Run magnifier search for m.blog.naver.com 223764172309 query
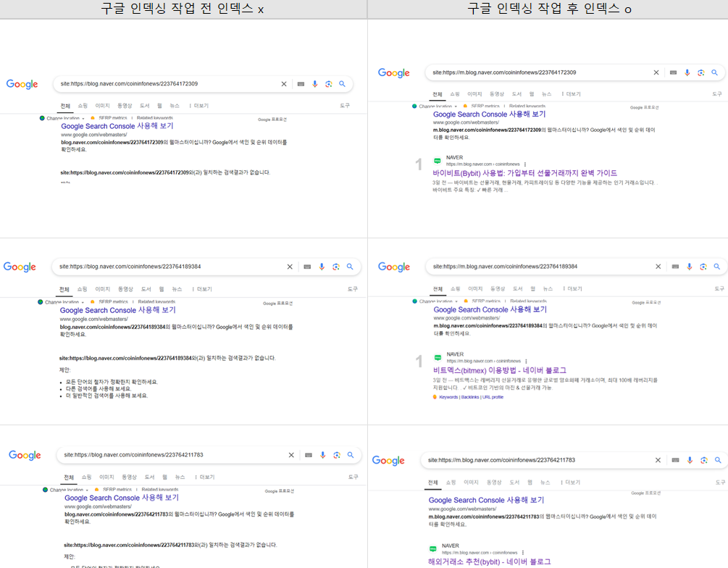This screenshot has height=568, width=728. [714, 72]
